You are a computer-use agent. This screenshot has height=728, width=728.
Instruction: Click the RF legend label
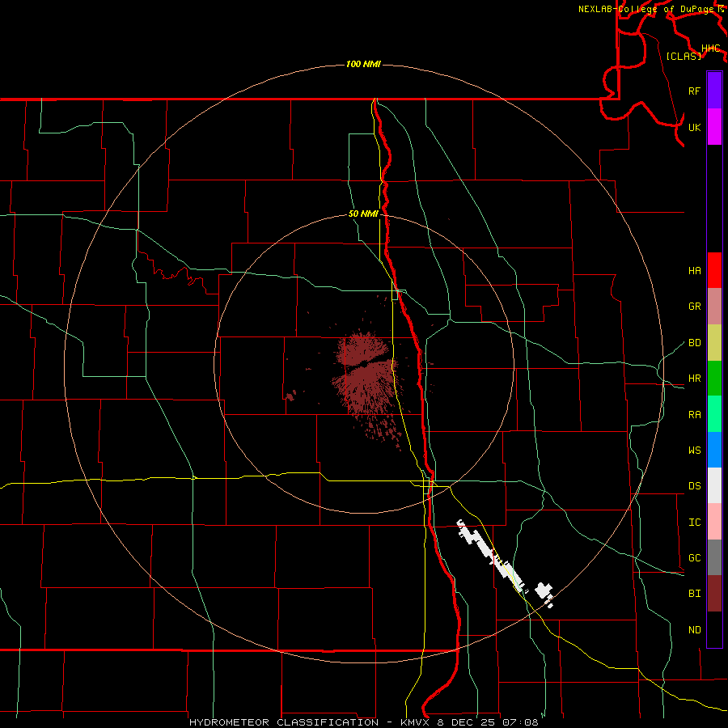coord(694,91)
